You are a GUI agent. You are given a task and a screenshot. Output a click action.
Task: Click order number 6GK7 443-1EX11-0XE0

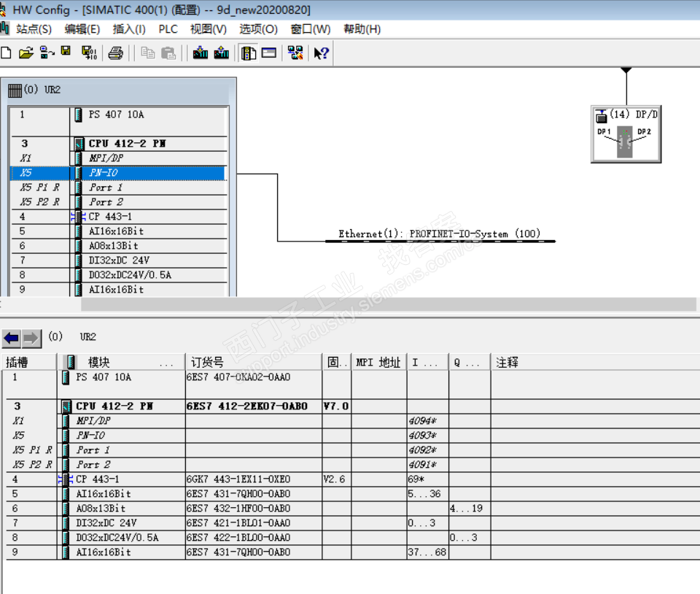click(x=238, y=479)
